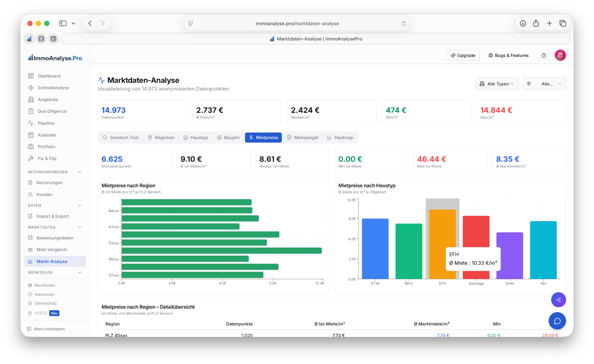The height and width of the screenshot is (364, 594).
Task: Select the pinned Z tab
Action: click(41, 39)
